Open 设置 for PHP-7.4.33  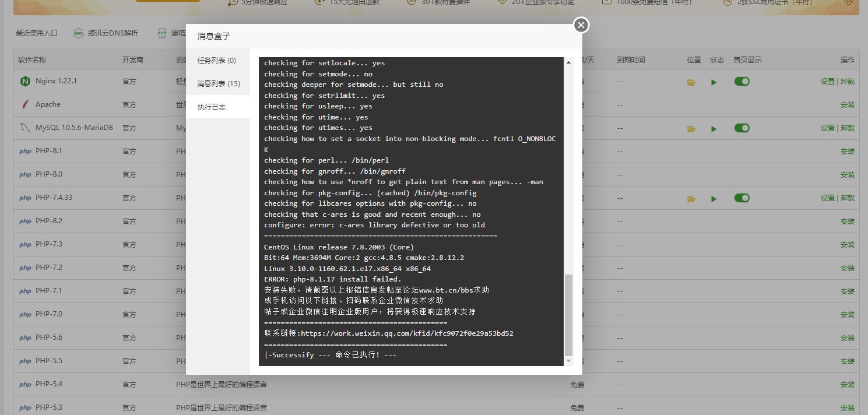click(x=828, y=198)
